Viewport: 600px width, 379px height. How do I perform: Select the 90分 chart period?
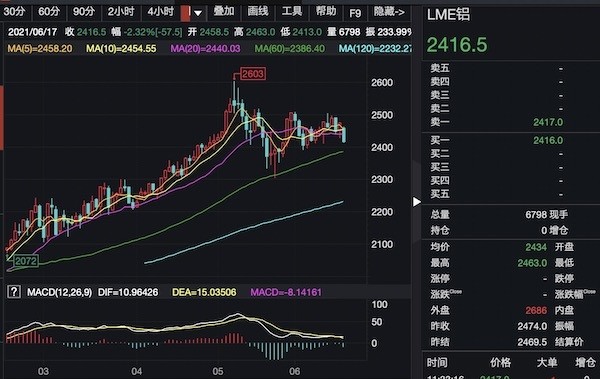point(83,12)
